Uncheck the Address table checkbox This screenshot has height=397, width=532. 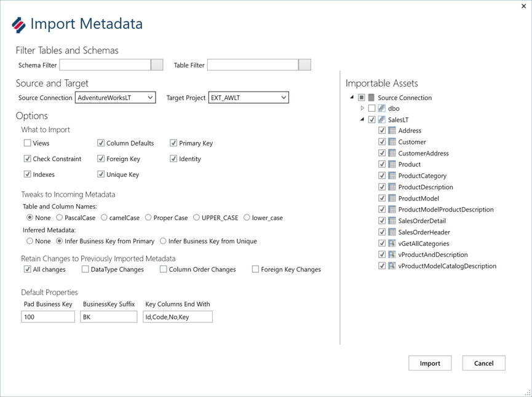pyautogui.click(x=382, y=130)
